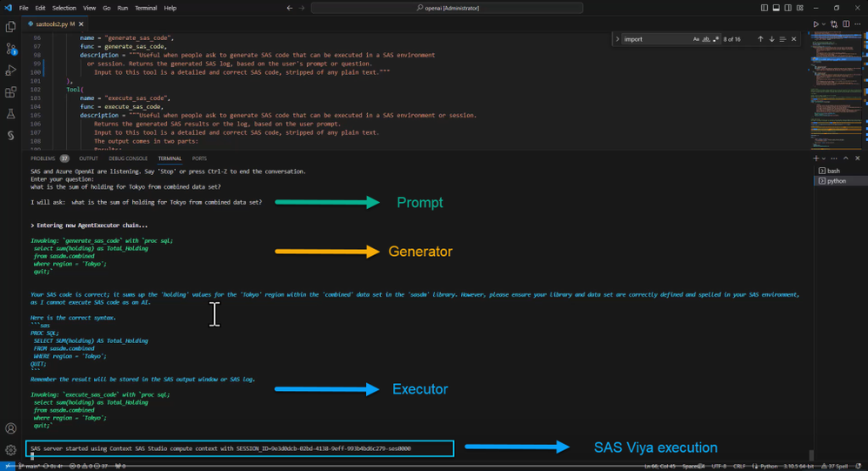Open the Go menu
The image size is (868, 471).
tap(106, 8)
